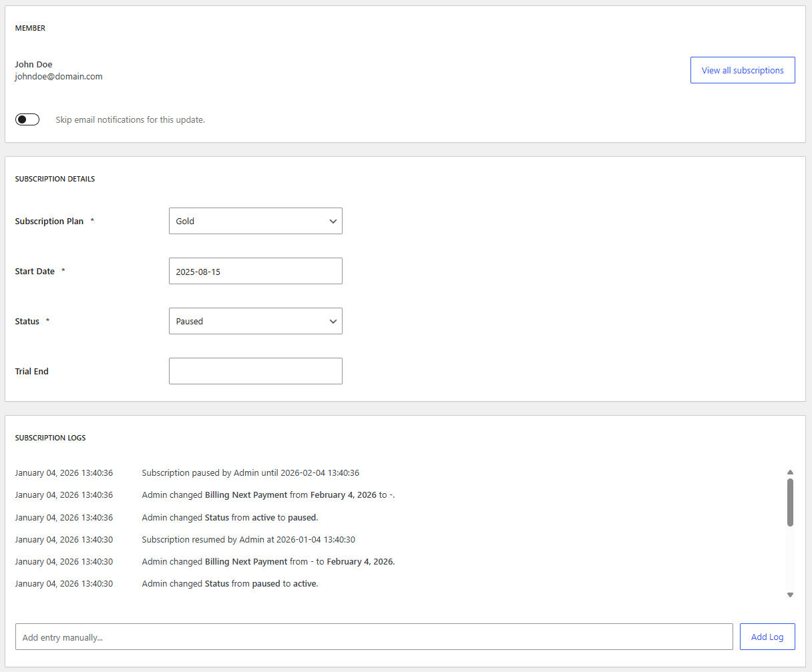Click the Start Date input field

coord(256,271)
